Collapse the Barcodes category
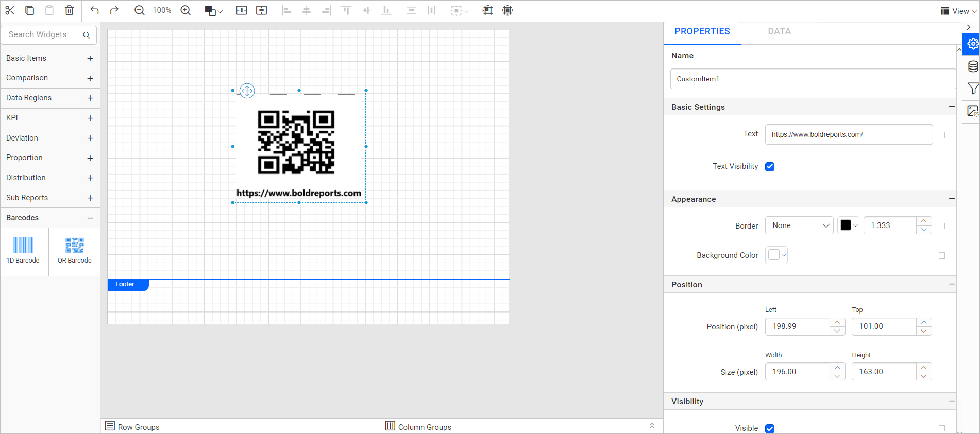980x434 pixels. pos(50,218)
